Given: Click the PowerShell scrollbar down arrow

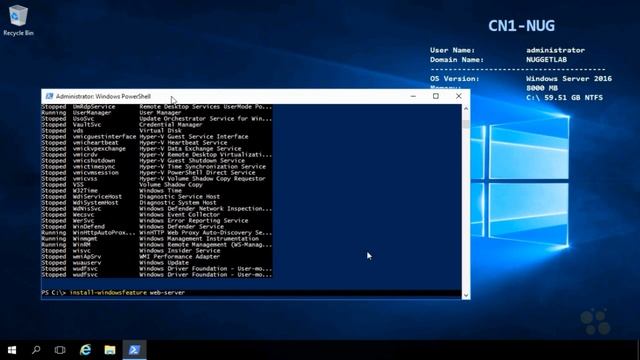Looking at the screenshot, I should tap(466, 295).
